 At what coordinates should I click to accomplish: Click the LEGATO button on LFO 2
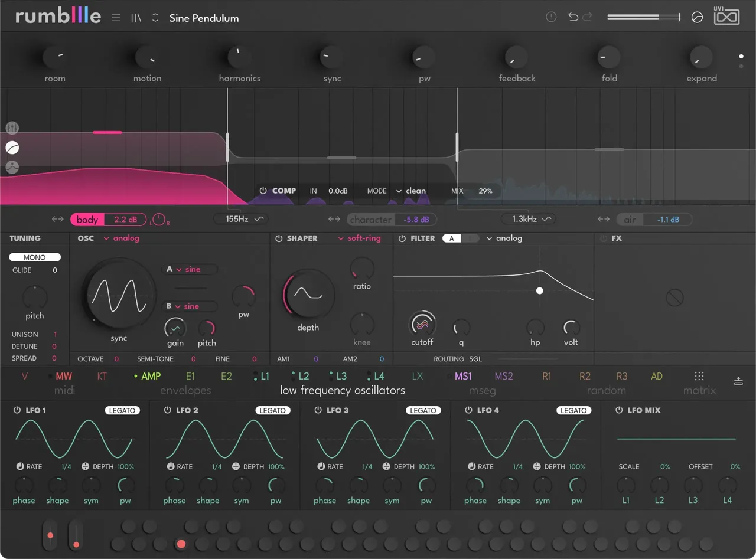[x=273, y=410]
